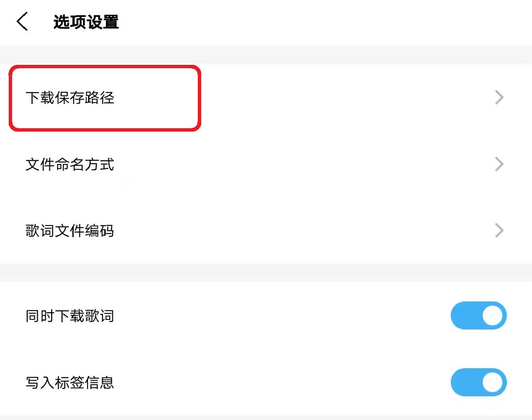This screenshot has height=420, width=532.
Task: Click the chevron next to 下载保存路径
Action: pyautogui.click(x=499, y=97)
